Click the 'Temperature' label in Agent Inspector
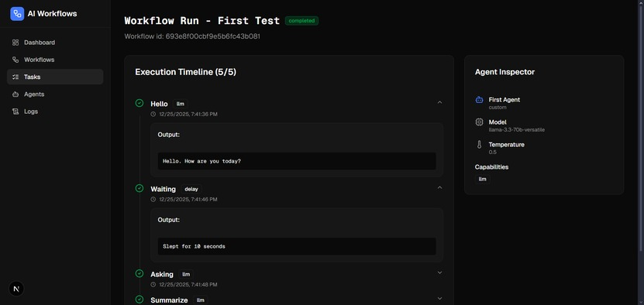This screenshot has height=305, width=644. (x=506, y=145)
